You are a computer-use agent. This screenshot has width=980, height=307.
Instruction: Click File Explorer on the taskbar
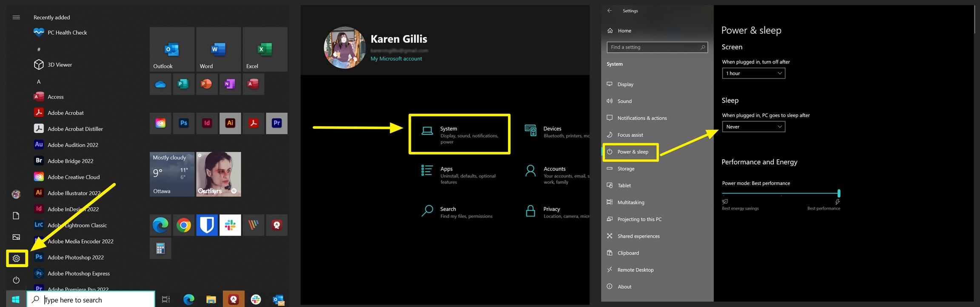tap(211, 300)
